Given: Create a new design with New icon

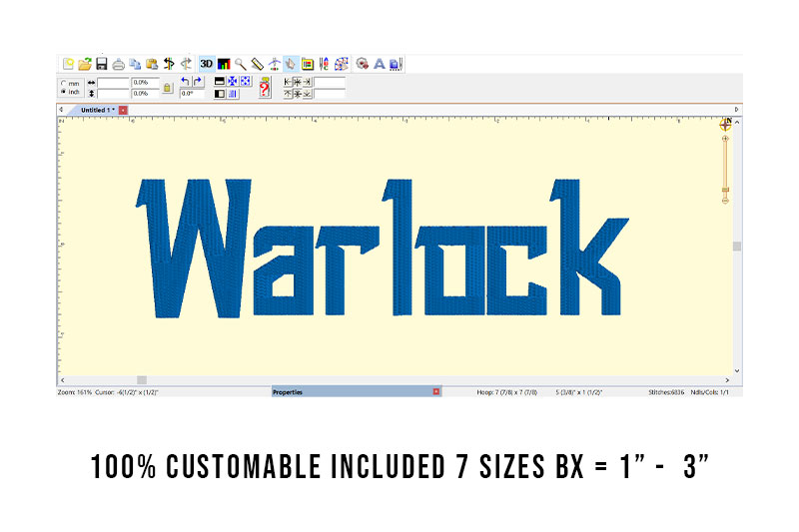Looking at the screenshot, I should tap(68, 64).
